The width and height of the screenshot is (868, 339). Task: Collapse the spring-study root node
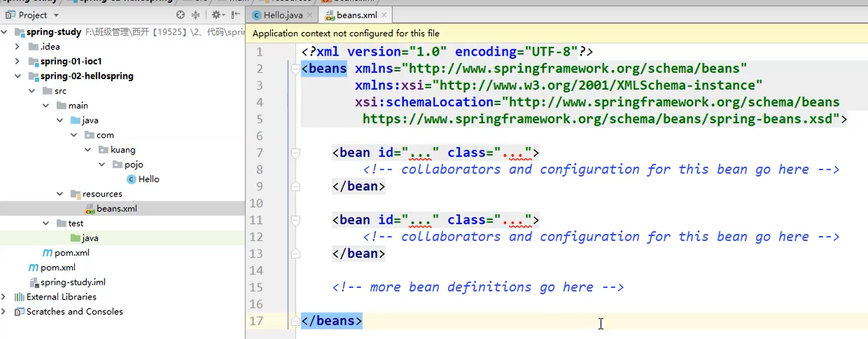click(4, 32)
